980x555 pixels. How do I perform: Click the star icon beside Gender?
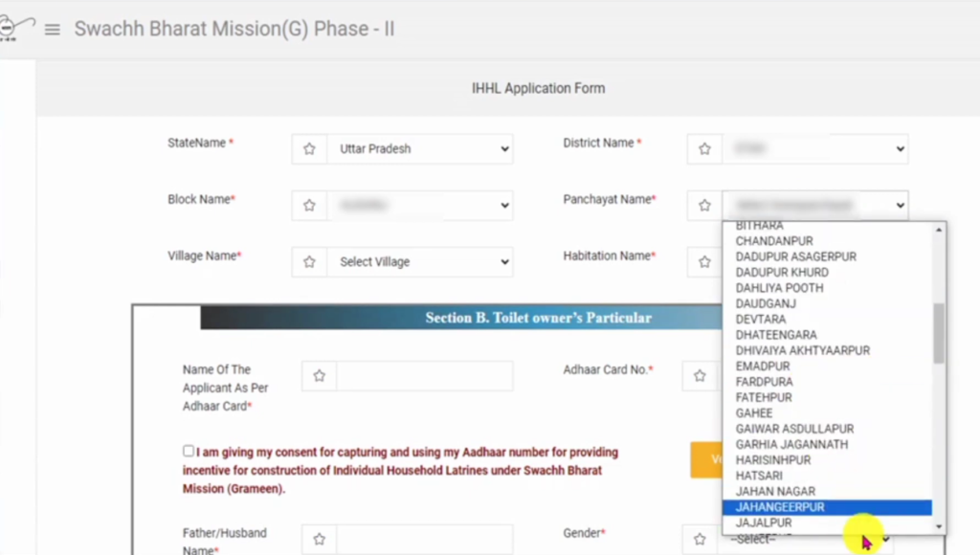tap(700, 539)
